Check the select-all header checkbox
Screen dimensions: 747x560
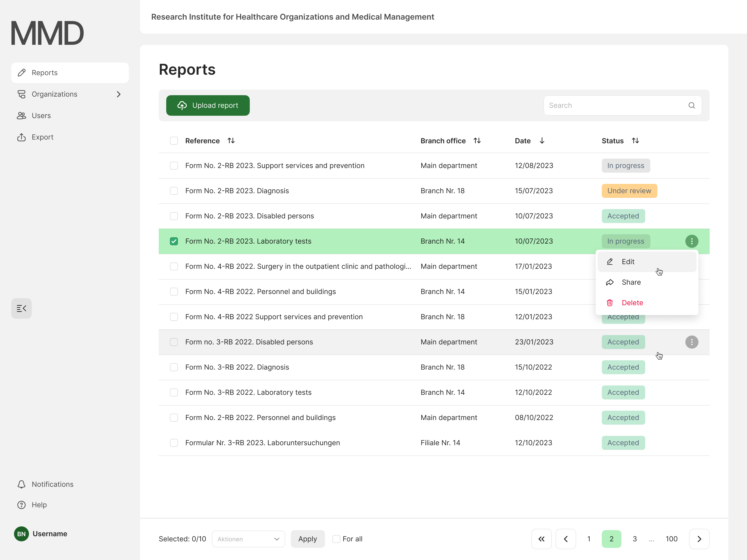click(x=174, y=140)
